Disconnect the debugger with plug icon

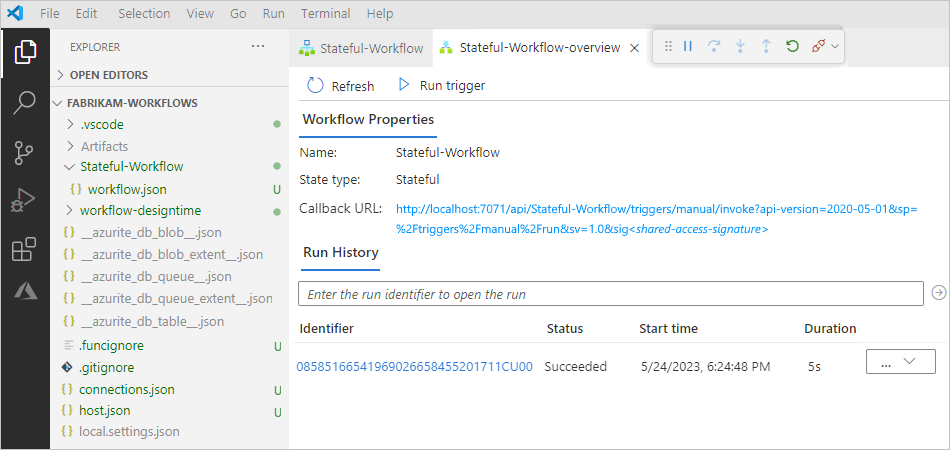(818, 46)
